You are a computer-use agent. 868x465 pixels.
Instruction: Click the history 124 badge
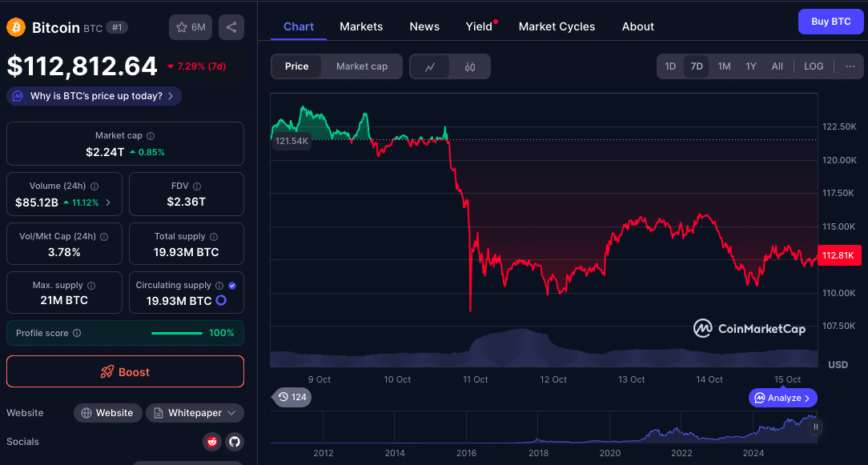pyautogui.click(x=292, y=397)
